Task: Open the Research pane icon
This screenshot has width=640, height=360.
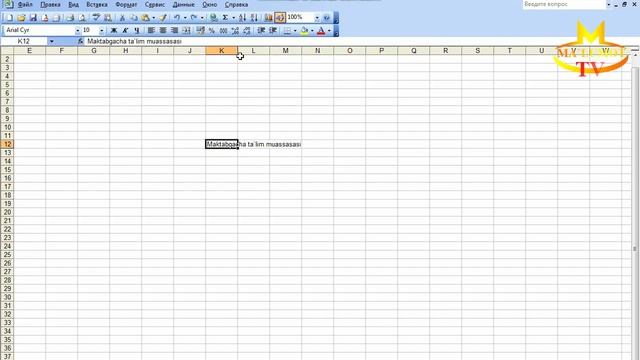Action: [108, 18]
